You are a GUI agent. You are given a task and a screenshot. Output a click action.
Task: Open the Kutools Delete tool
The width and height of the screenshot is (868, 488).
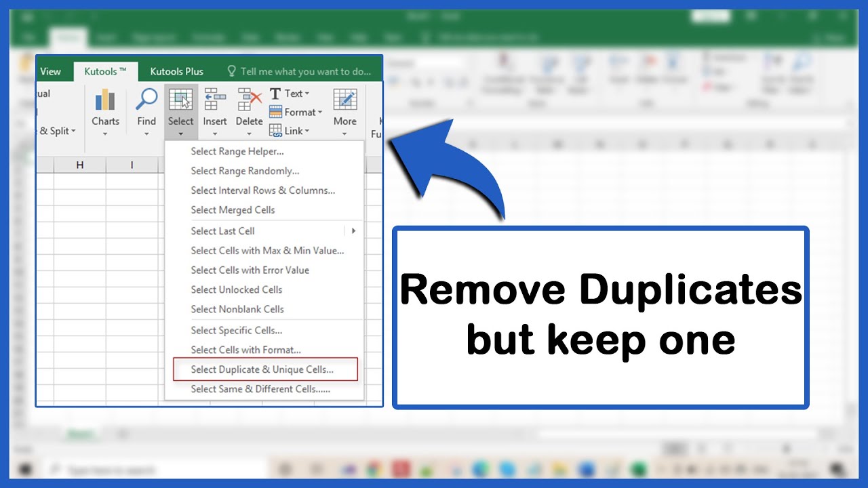249,111
